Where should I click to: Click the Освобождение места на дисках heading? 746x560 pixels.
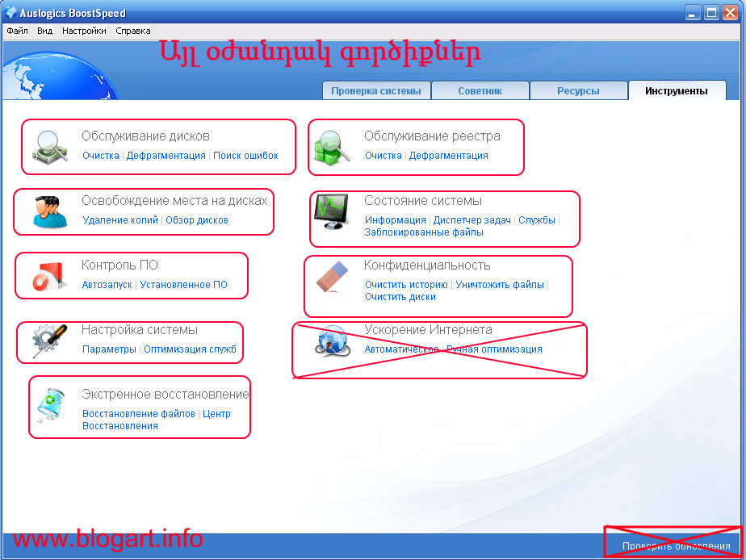coord(174,201)
